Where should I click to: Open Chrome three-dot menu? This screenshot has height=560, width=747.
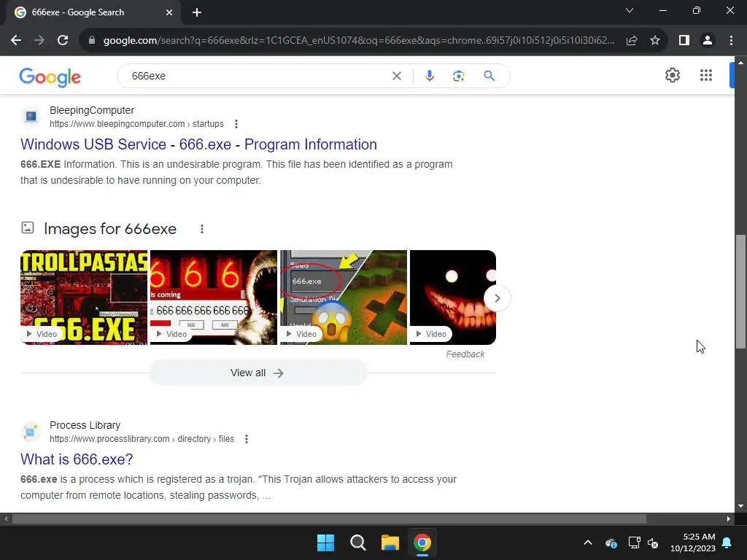(731, 41)
